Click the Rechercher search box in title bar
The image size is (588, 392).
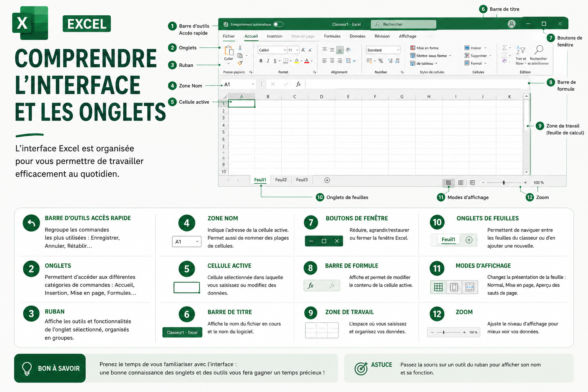point(403,24)
